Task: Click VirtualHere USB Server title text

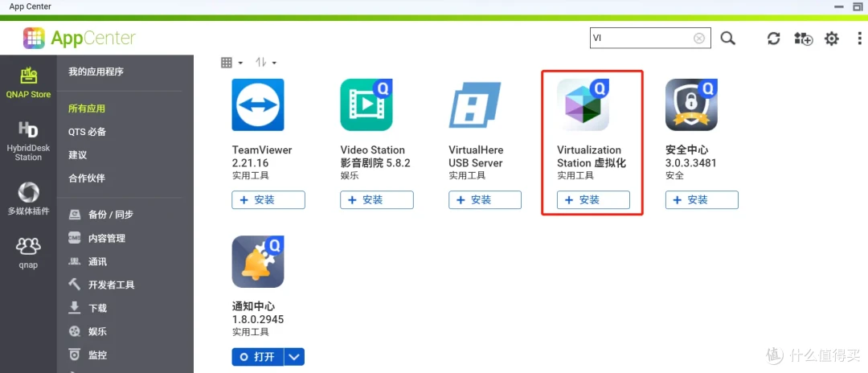Action: tap(476, 157)
